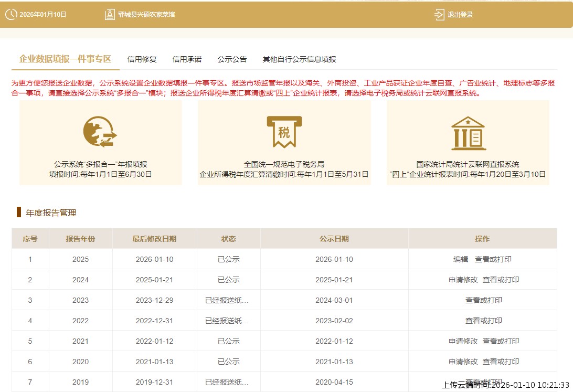Open the 公示公告 tab

pos(232,59)
